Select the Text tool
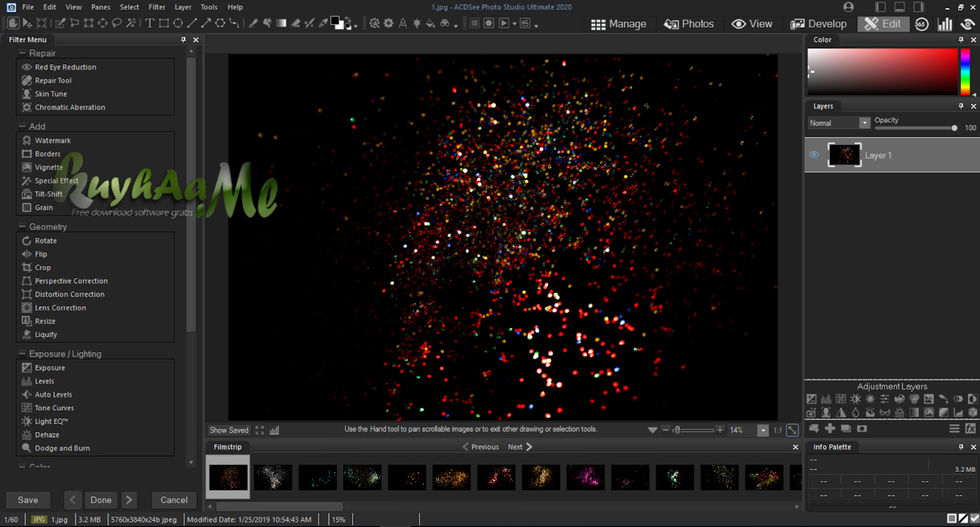980x527 pixels. (x=149, y=23)
